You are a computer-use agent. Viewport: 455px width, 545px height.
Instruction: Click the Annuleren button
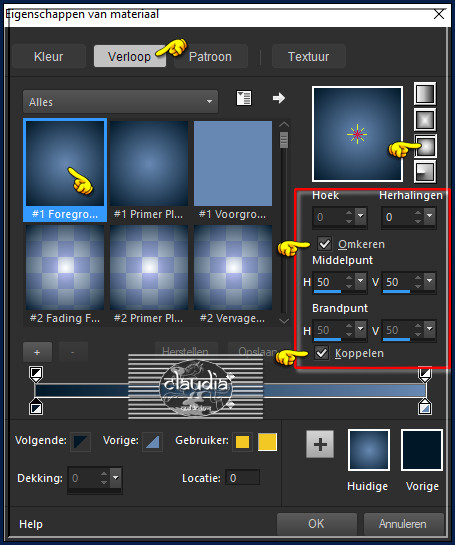[403, 524]
